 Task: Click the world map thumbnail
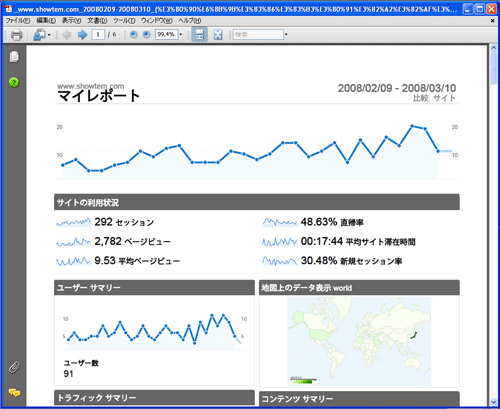click(x=359, y=341)
